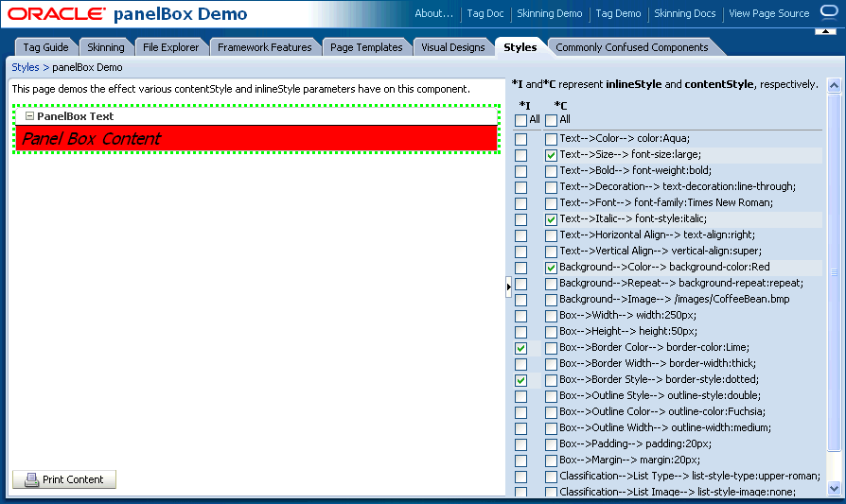The height and width of the screenshot is (504, 846).
Task: Enable contentStyle outline-width:medium checkbox
Action: 551,428
